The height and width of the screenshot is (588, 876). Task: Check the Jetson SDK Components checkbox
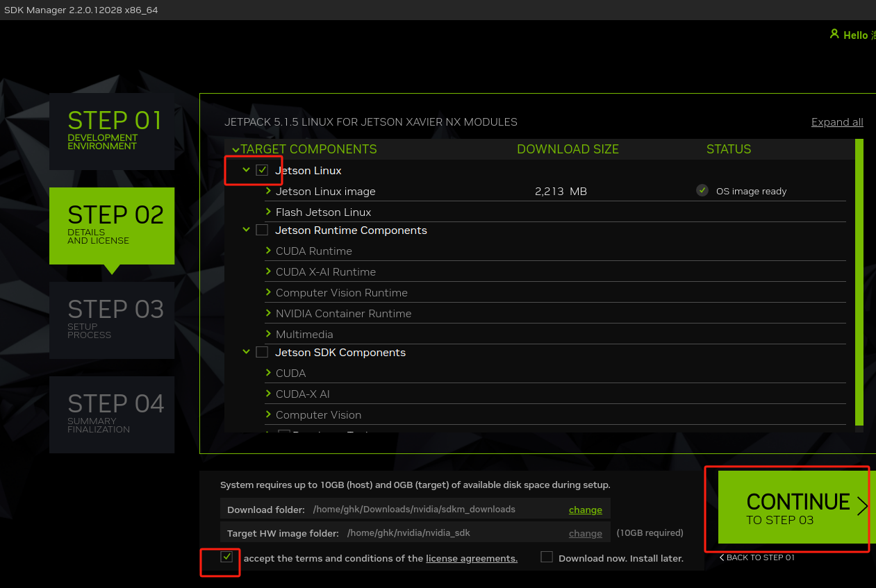pyautogui.click(x=262, y=352)
